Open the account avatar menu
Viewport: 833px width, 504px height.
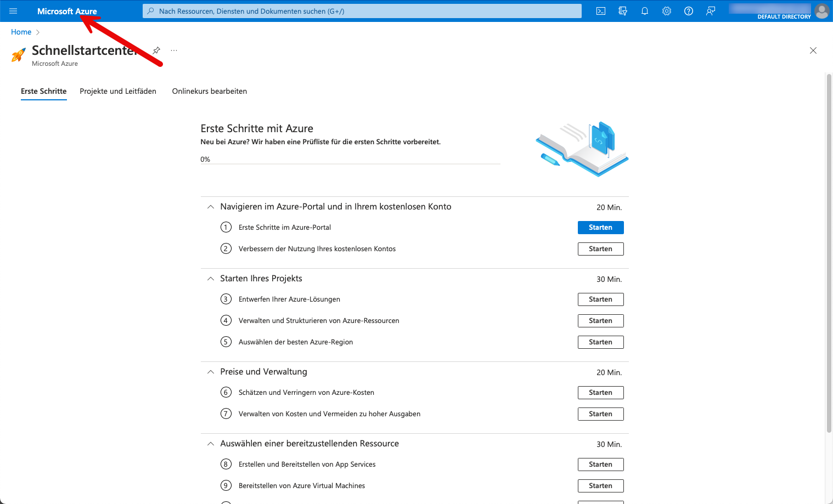(x=821, y=11)
